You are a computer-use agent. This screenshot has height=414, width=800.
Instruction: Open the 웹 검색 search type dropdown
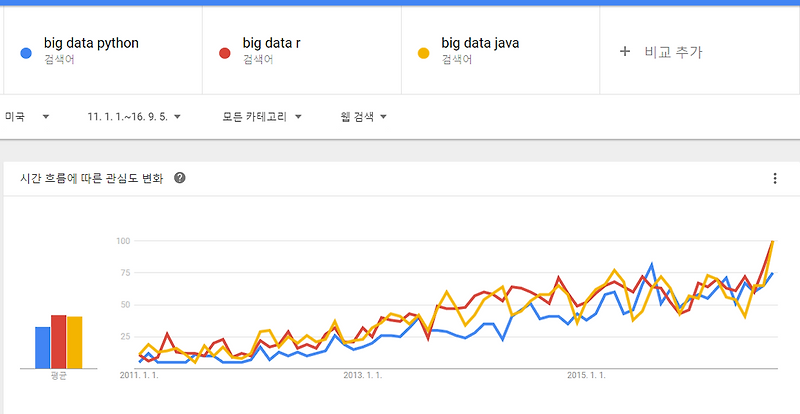[x=364, y=117]
